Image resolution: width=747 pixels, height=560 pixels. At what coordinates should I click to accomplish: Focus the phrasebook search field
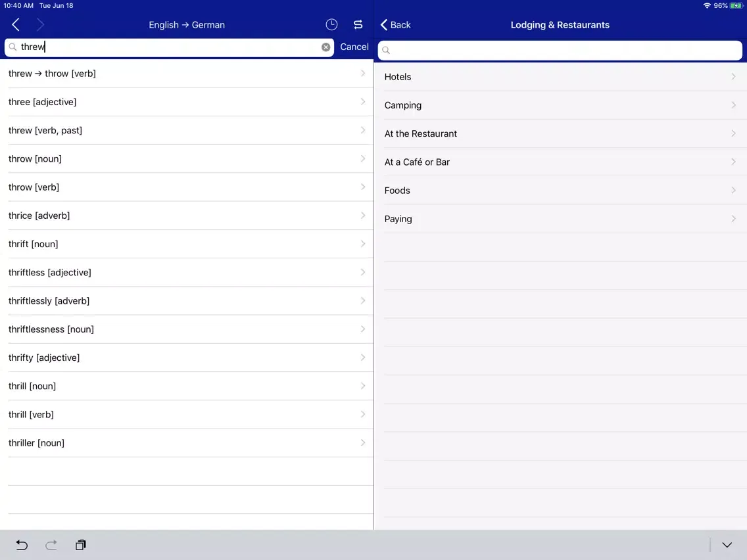[560, 50]
